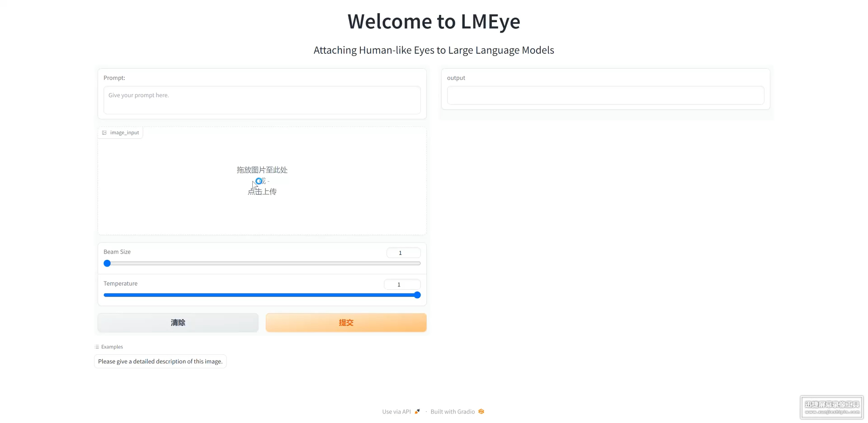Click the image upload drop area
This screenshot has width=868, height=423.
(262, 181)
